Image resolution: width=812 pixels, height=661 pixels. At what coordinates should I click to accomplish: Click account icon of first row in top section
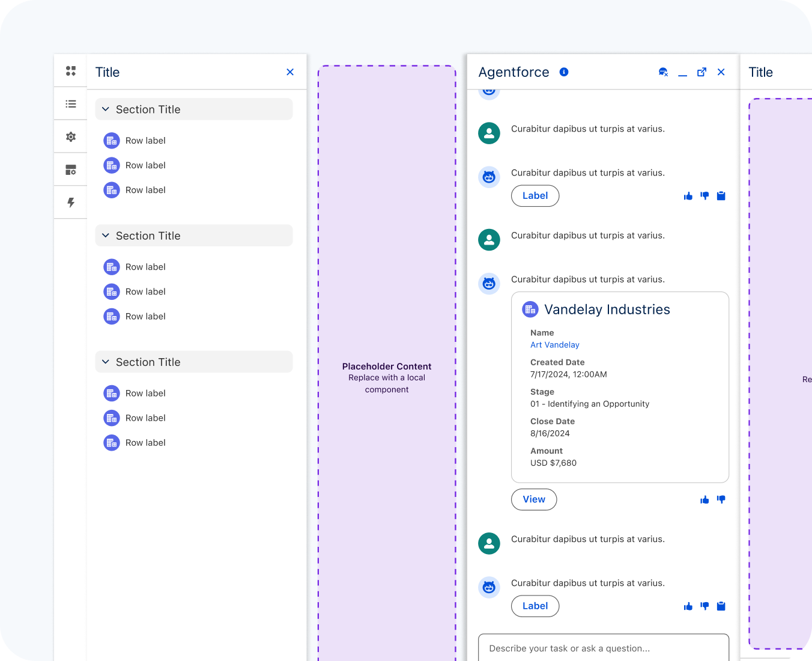pyautogui.click(x=112, y=141)
